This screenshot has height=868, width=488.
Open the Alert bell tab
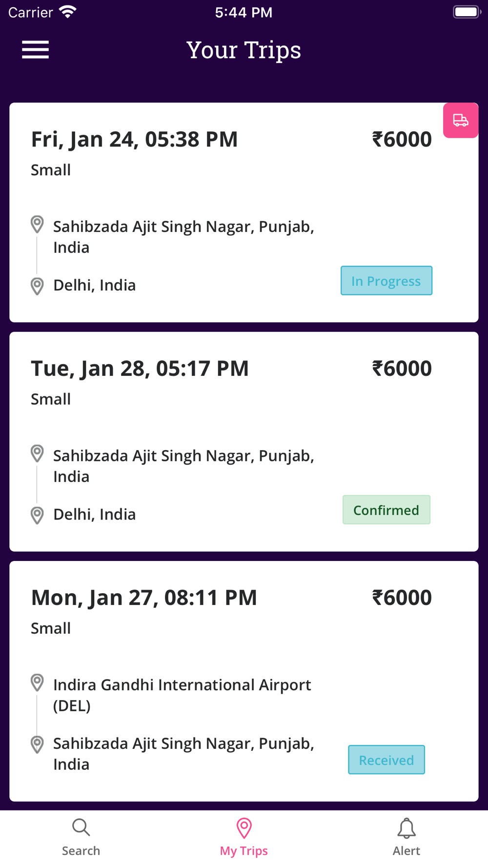(x=407, y=838)
